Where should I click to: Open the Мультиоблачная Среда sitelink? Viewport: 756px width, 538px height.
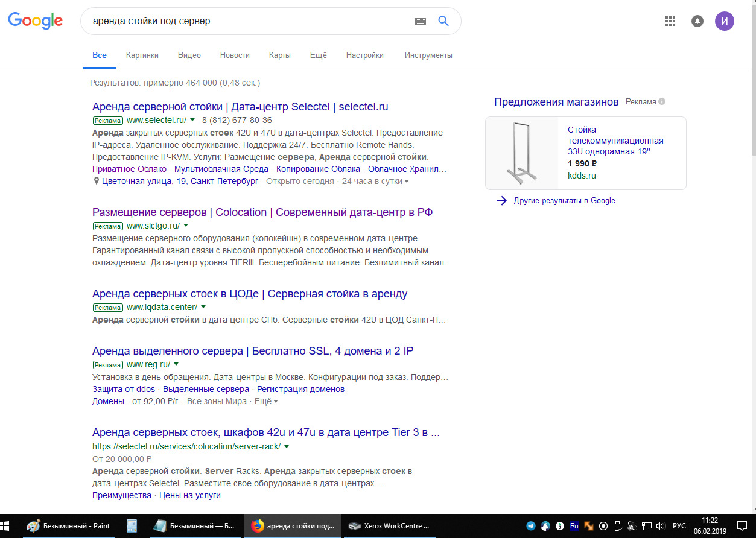click(x=221, y=169)
